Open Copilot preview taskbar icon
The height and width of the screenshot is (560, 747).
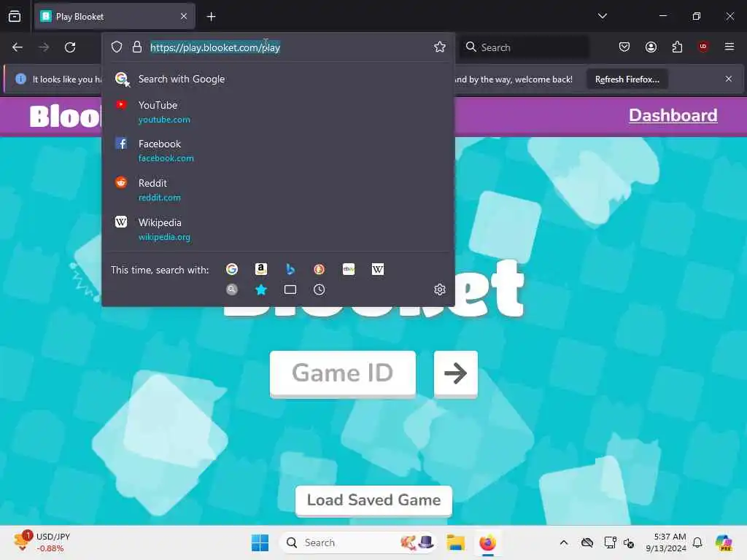click(x=724, y=542)
